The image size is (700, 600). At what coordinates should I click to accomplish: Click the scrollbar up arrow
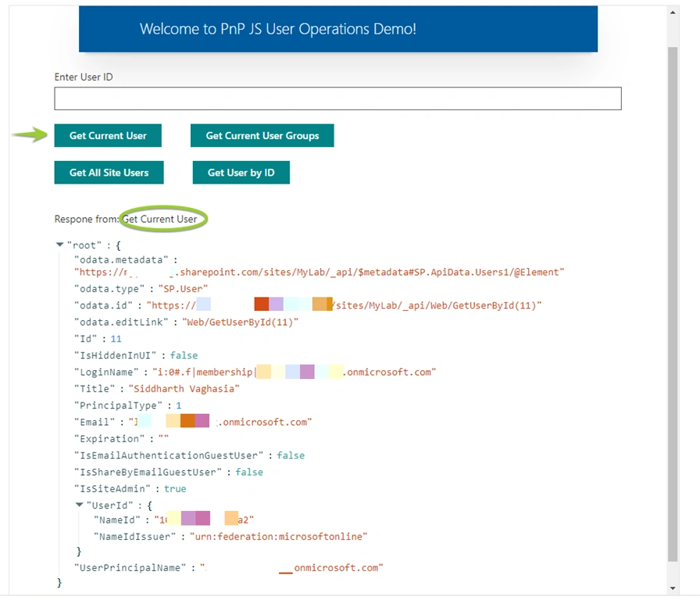click(673, 12)
